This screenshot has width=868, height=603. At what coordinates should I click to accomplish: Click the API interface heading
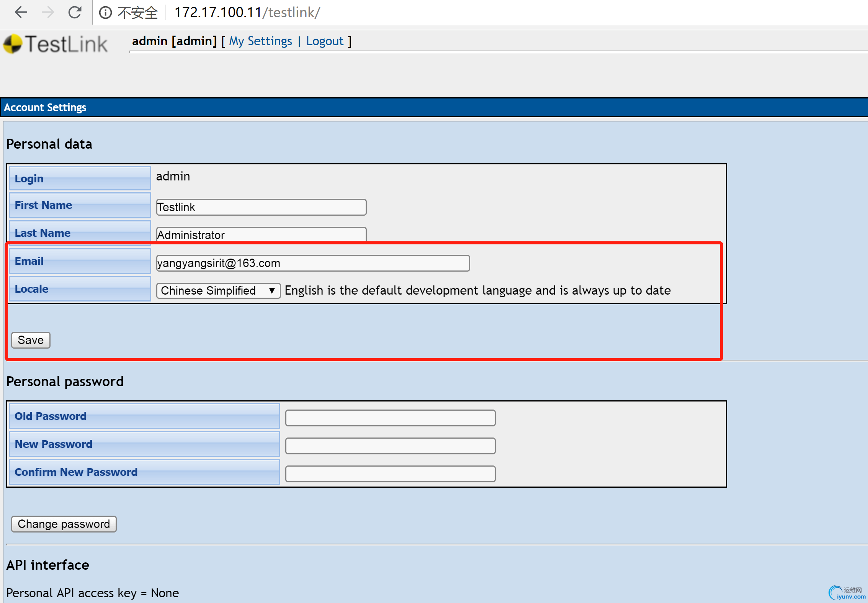[x=48, y=565]
